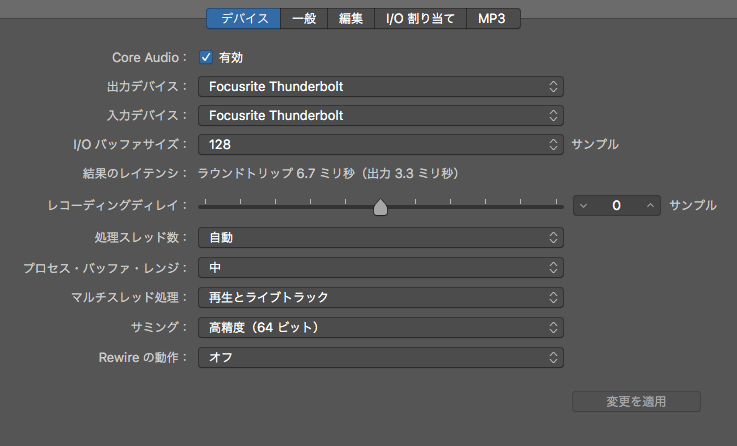This screenshot has width=737, height=446.
Task: Switch to the 編集 tab
Action: click(351, 18)
